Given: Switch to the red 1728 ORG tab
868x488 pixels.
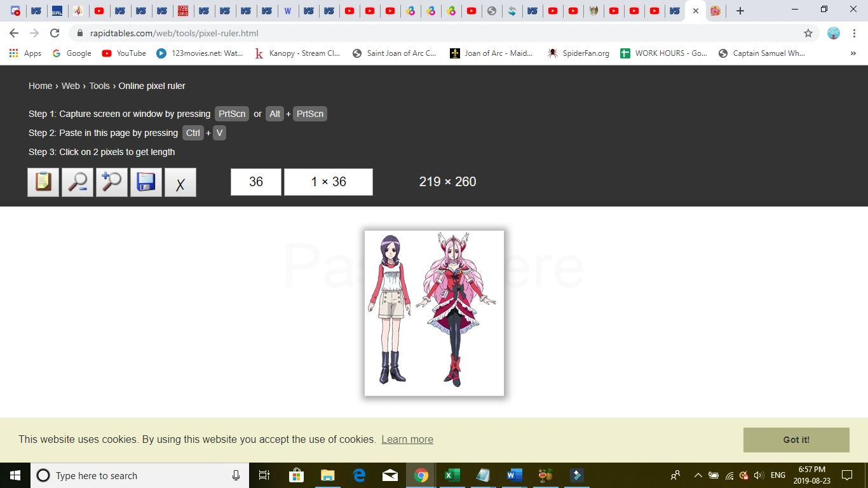Looking at the screenshot, I should point(183,11).
